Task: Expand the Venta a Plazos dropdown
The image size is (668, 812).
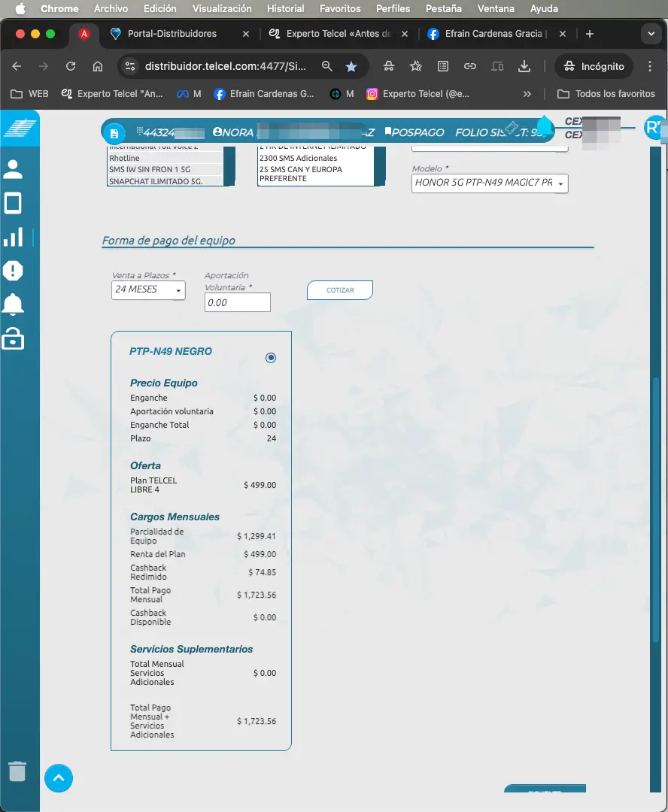Action: [148, 289]
